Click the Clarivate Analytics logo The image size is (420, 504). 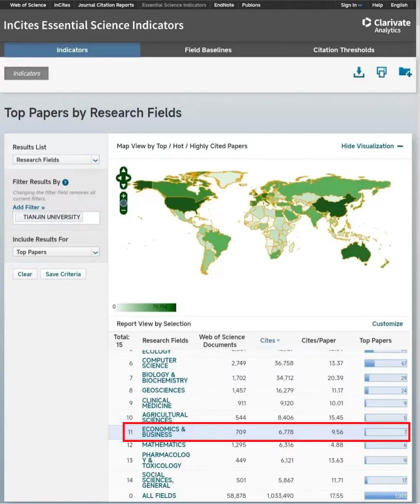(386, 26)
